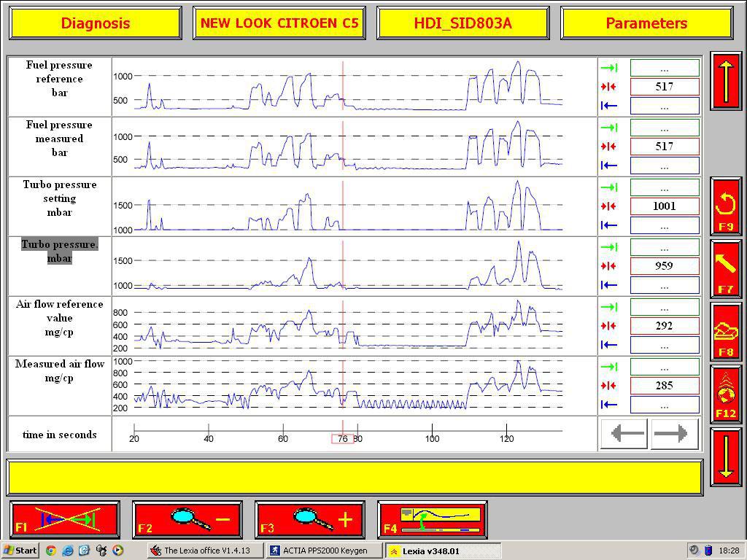Click the Diagnosis header button
Image resolution: width=747 pixels, height=560 pixels.
click(96, 23)
